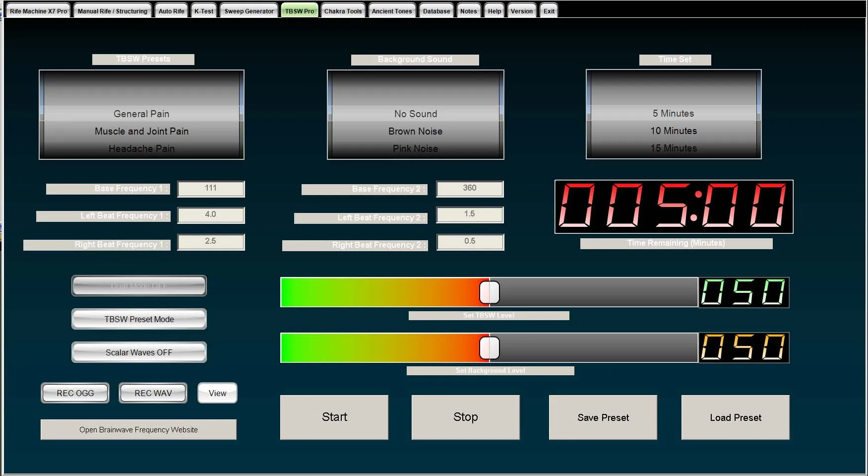Open the Brainwave Frequency Website link

[138, 430]
